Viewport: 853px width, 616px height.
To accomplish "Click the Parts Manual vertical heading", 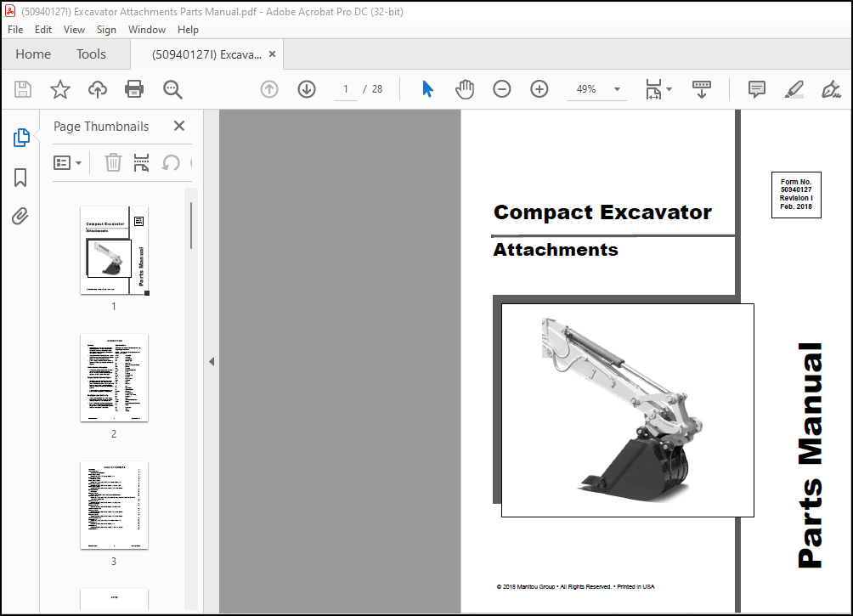I will (810, 455).
